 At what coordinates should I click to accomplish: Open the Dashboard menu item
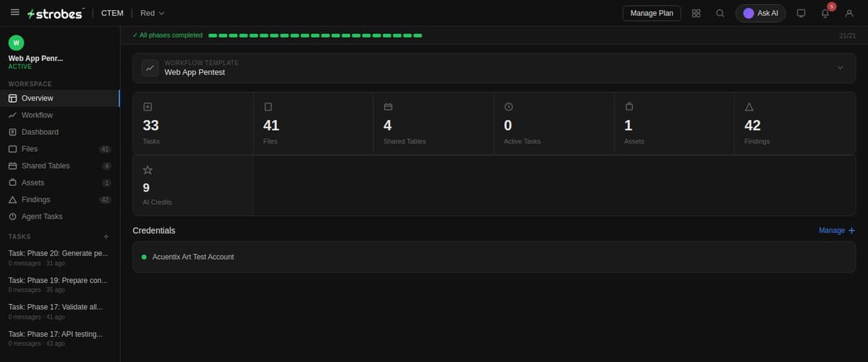60,132
